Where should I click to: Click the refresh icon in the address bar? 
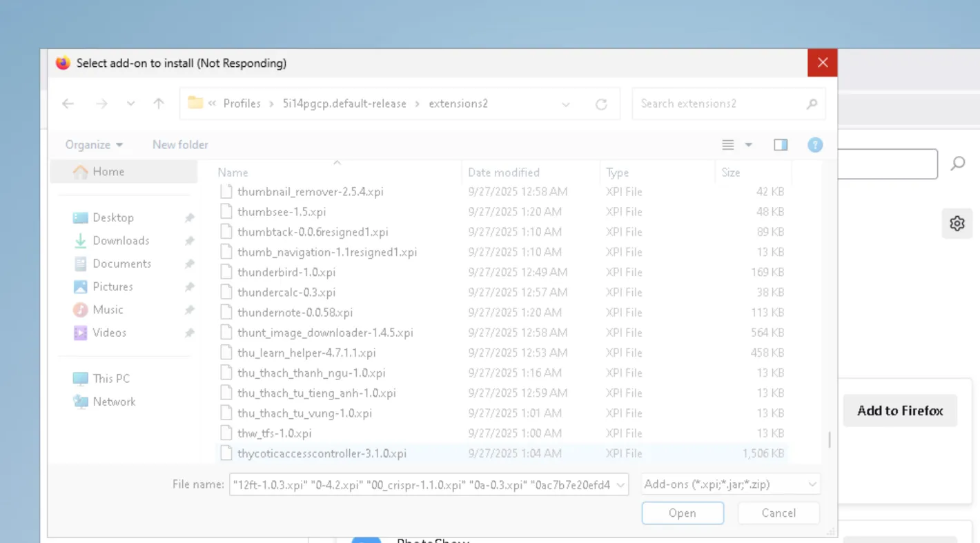pyautogui.click(x=601, y=103)
